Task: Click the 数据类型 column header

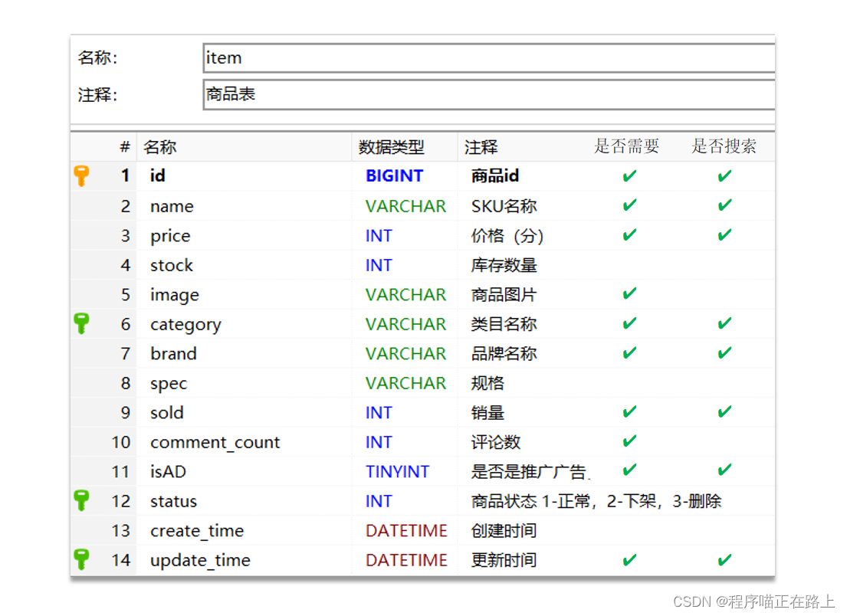Action: 391,147
